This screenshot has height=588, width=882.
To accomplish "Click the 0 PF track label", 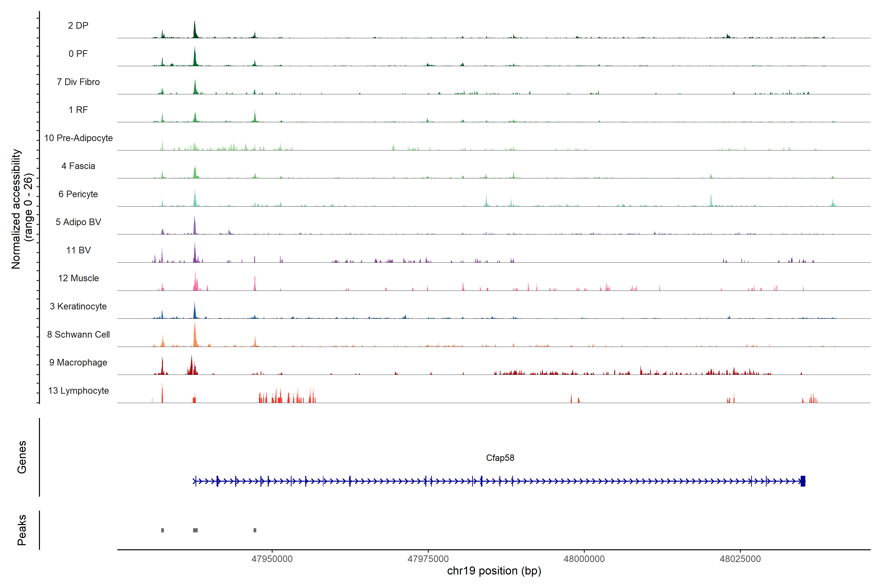I will 78,54.
